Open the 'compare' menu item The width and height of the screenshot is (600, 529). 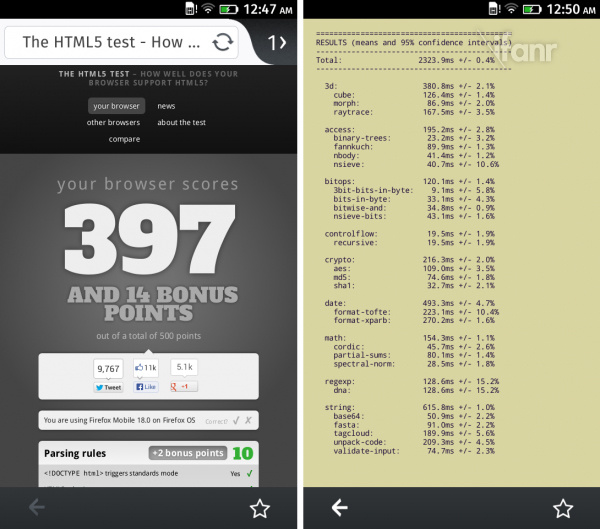[124, 139]
